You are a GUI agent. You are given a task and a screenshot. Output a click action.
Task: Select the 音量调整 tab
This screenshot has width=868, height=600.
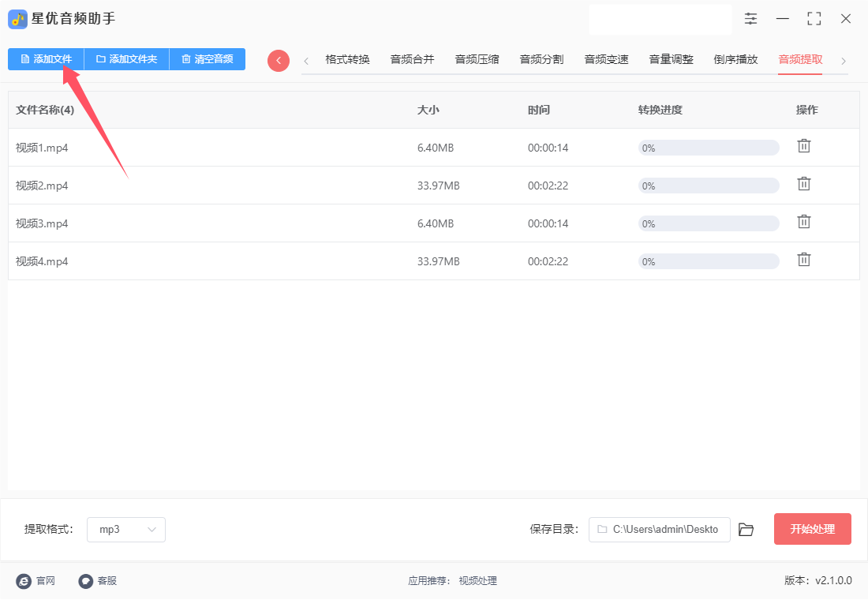coord(671,59)
